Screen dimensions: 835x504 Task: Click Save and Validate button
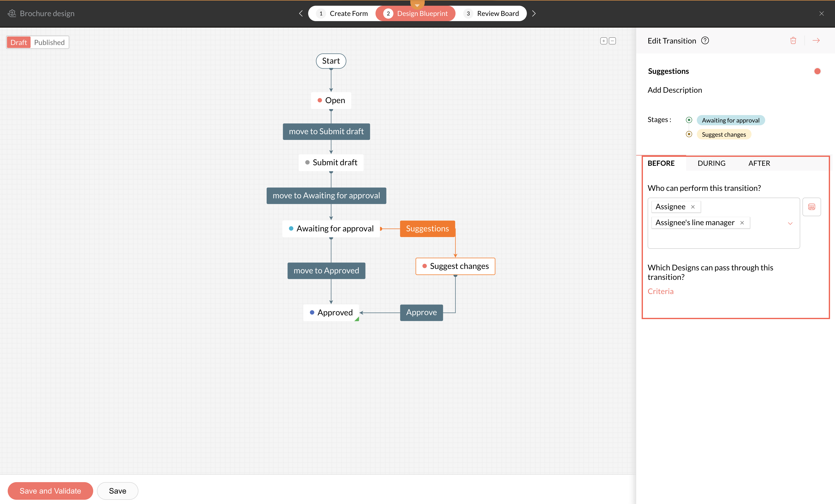(50, 490)
